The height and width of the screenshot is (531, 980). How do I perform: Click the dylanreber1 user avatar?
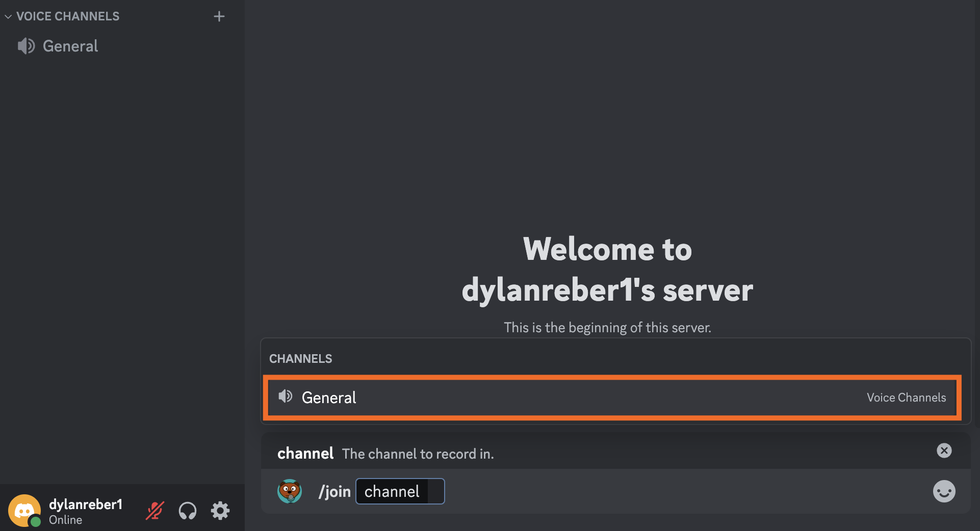pos(24,511)
